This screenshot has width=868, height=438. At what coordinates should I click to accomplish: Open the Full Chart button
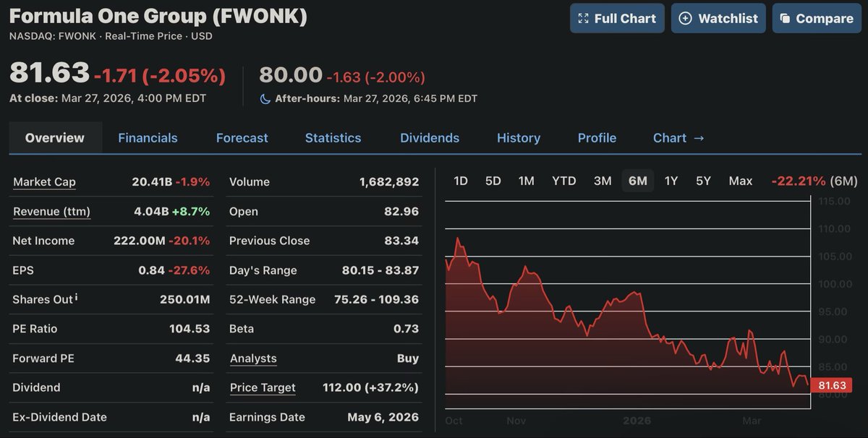tap(617, 18)
